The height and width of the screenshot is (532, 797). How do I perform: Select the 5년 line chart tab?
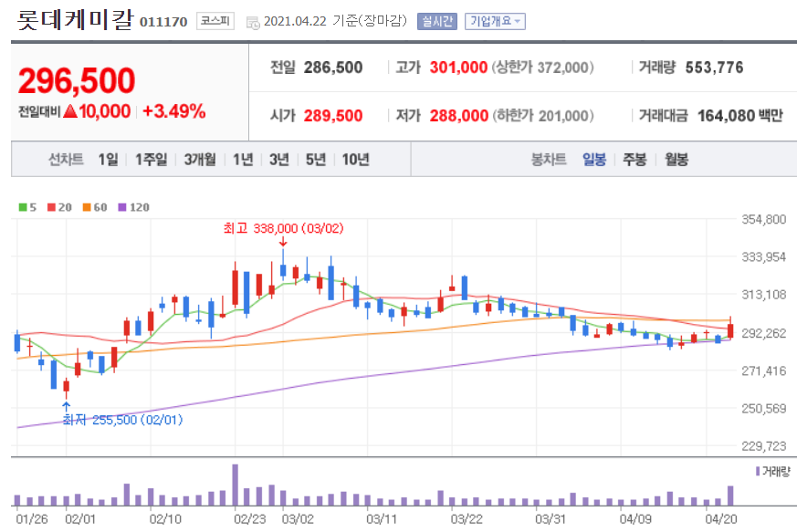[316, 160]
